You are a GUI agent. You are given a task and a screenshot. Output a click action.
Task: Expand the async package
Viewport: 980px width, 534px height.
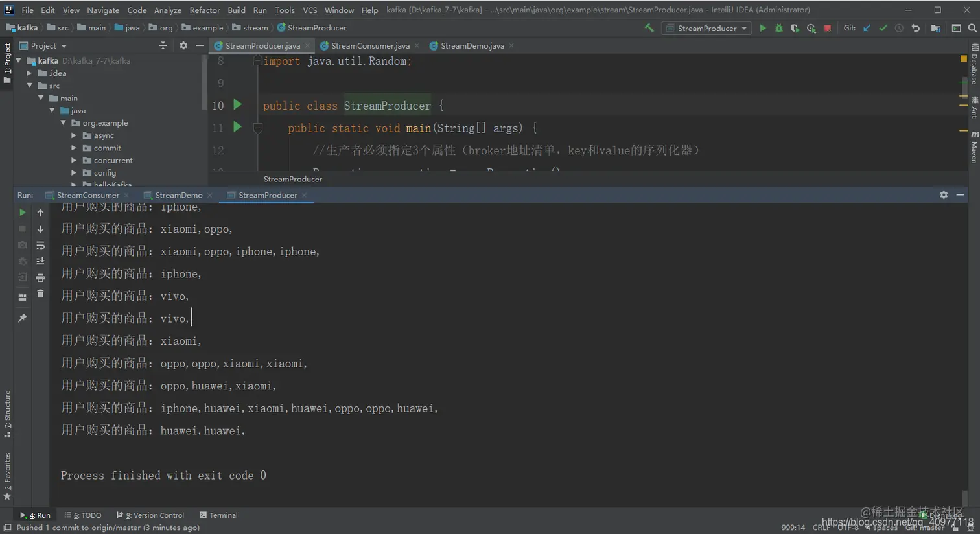pos(74,135)
